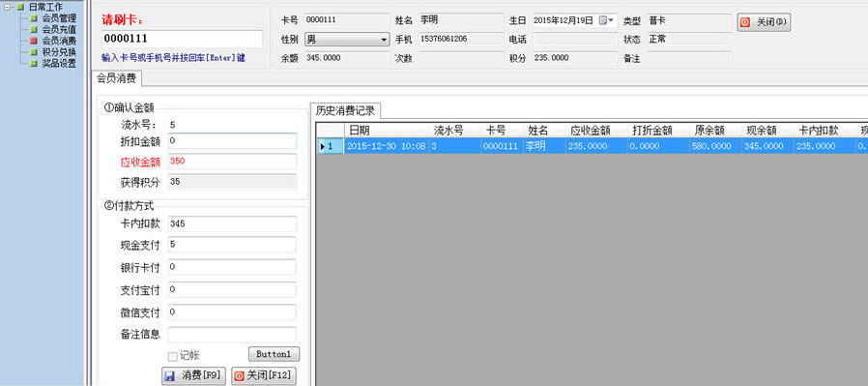
Task: Open 会员管理 in the sidebar tree
Action: [x=59, y=17]
